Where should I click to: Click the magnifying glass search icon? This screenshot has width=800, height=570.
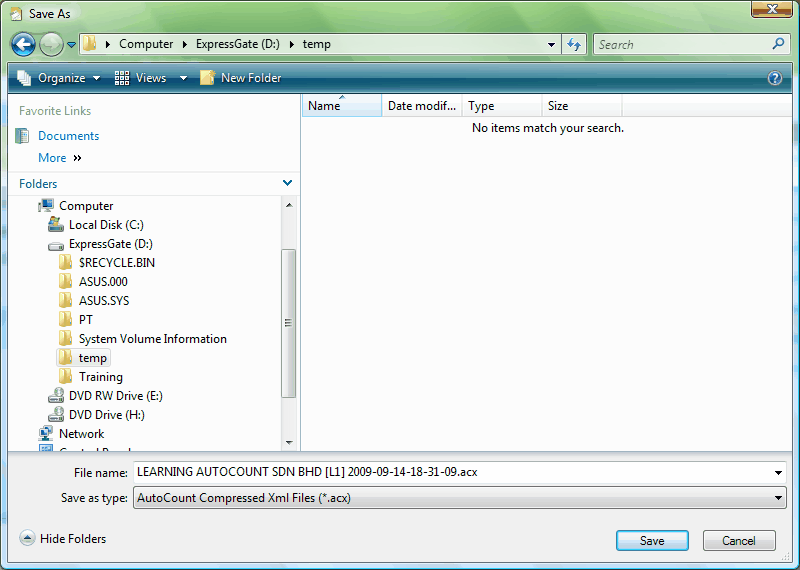778,44
